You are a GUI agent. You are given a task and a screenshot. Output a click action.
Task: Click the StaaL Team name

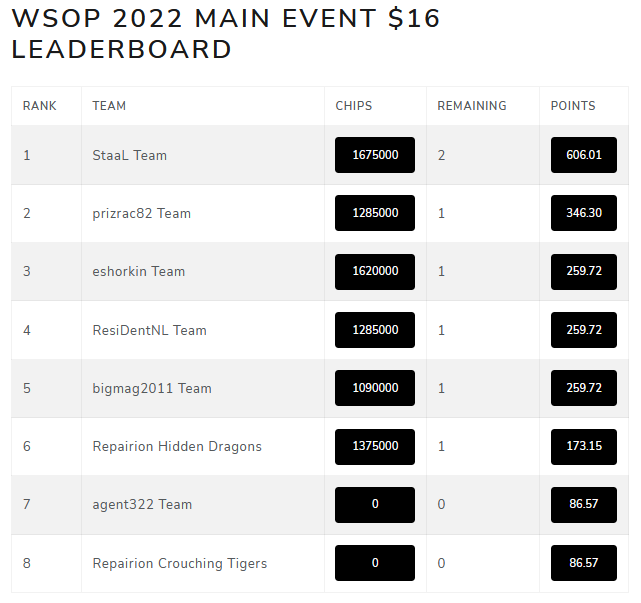click(x=130, y=155)
